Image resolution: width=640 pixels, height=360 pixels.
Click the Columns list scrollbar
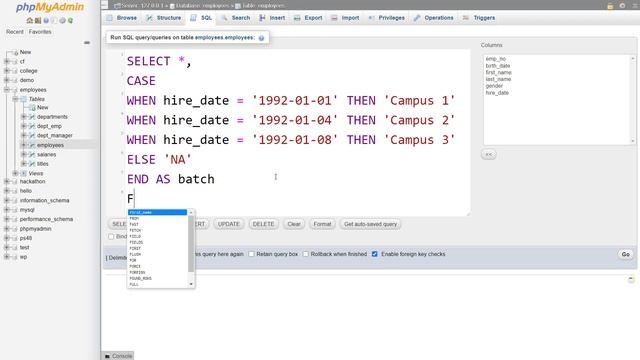(633, 100)
